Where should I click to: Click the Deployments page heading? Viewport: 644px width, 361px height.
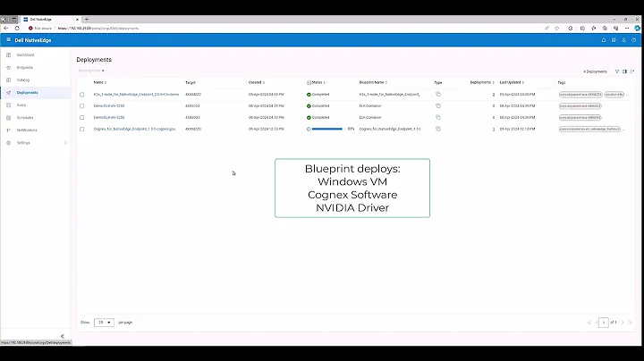tap(94, 60)
